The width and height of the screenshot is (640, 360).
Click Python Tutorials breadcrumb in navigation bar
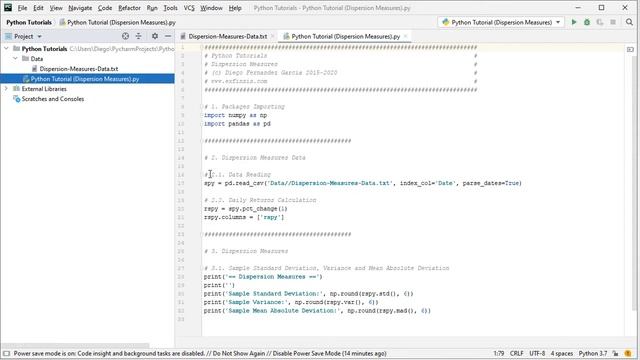click(29, 22)
